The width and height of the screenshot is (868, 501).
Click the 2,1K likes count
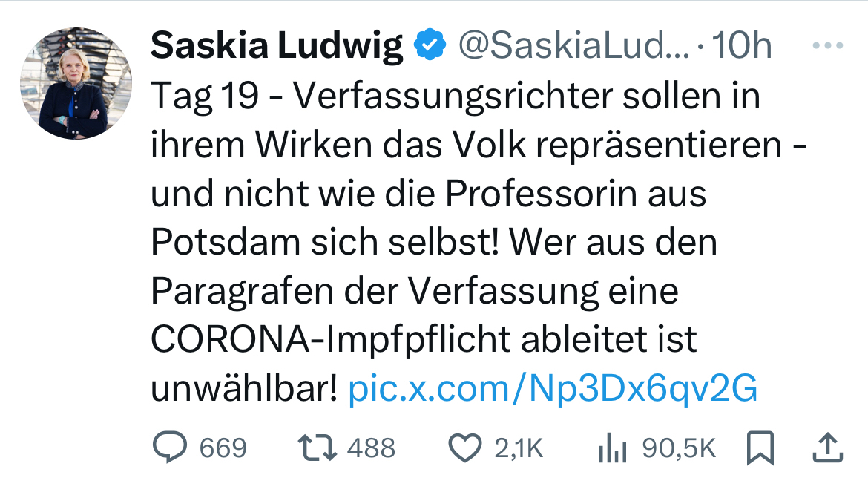[519, 448]
